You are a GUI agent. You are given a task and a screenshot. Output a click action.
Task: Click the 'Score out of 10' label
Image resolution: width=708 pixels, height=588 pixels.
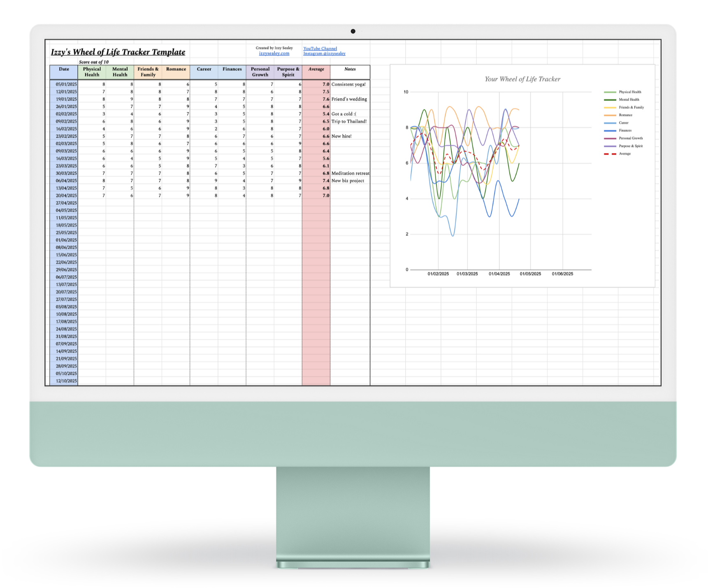[94, 62]
